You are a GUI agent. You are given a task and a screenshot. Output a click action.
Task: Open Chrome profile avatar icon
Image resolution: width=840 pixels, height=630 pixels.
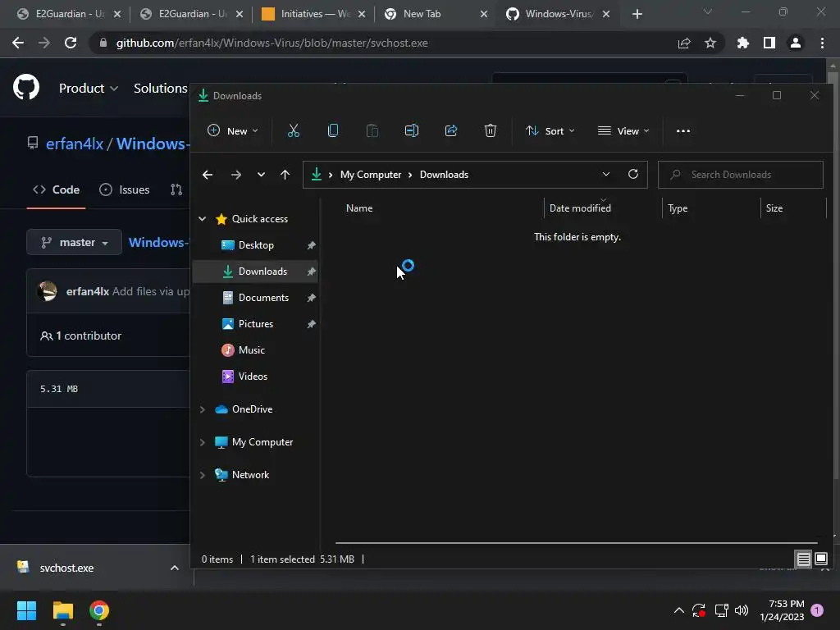[796, 43]
